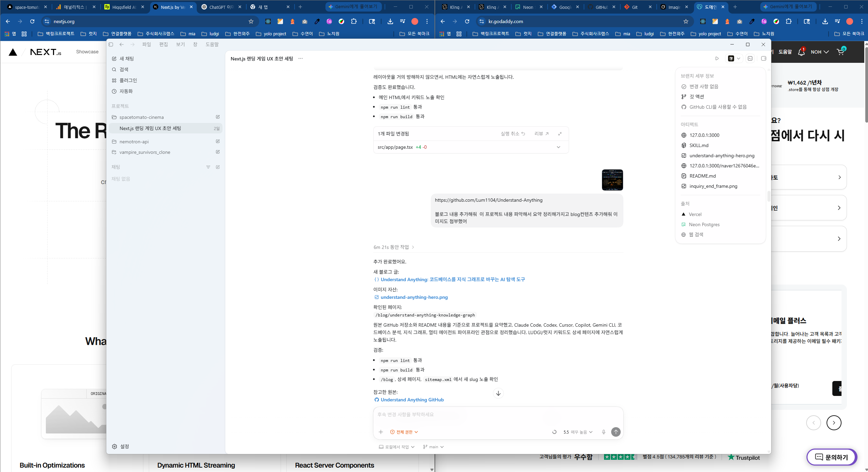Open the attached dark screenshot thumbnail

[612, 180]
